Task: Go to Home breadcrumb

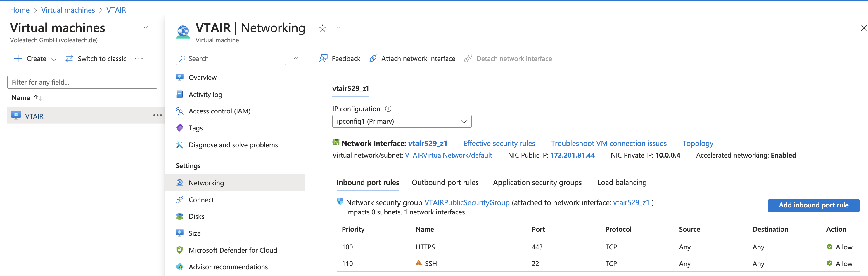Action: (20, 10)
